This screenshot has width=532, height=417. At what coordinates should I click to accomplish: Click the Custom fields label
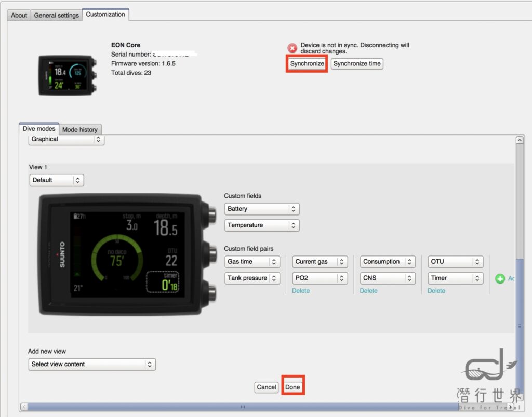pyautogui.click(x=243, y=196)
